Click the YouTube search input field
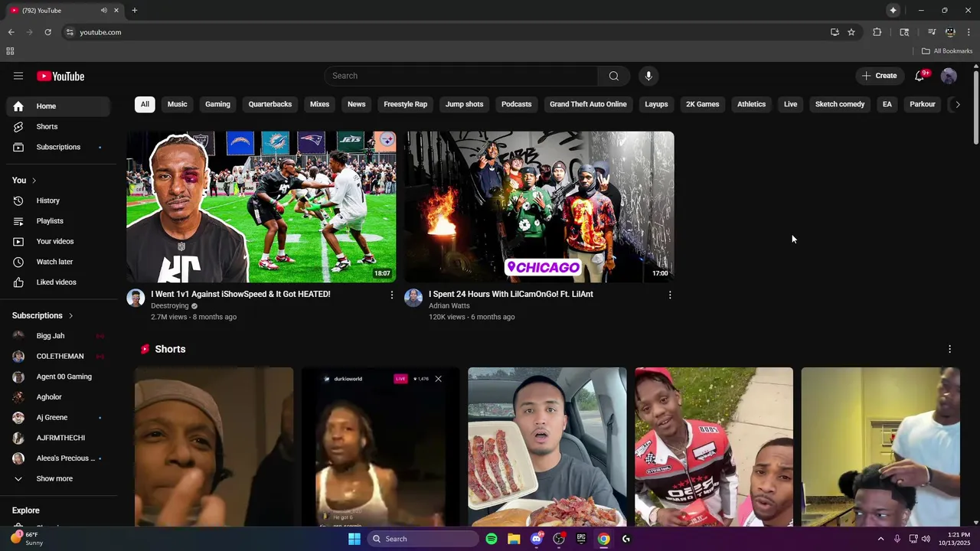Screen dimensions: 980x551 461,76
